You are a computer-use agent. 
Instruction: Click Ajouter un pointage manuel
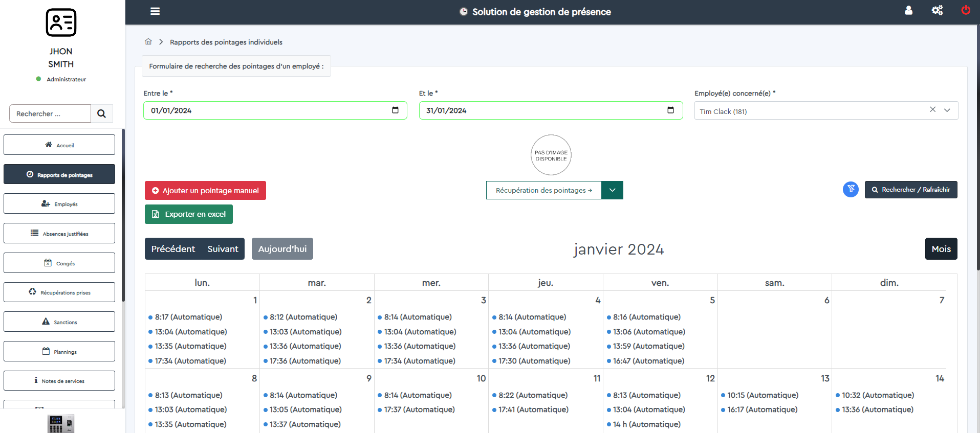[205, 191]
